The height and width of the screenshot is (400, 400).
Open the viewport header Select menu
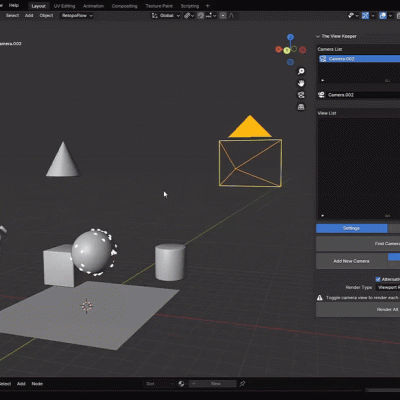[12, 16]
